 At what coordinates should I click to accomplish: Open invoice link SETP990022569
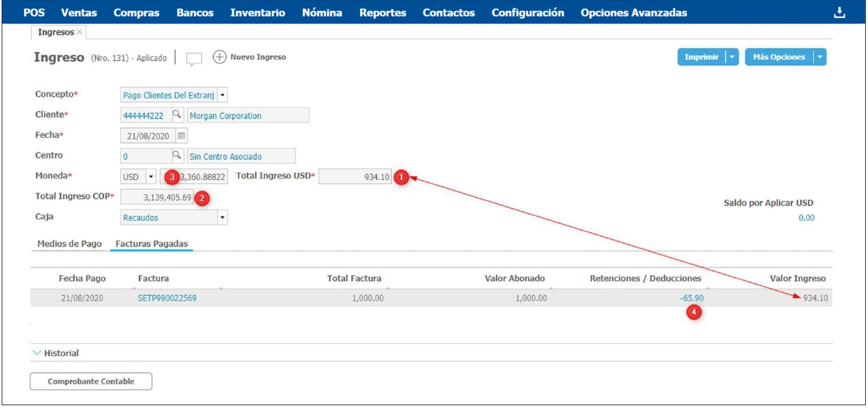167,298
